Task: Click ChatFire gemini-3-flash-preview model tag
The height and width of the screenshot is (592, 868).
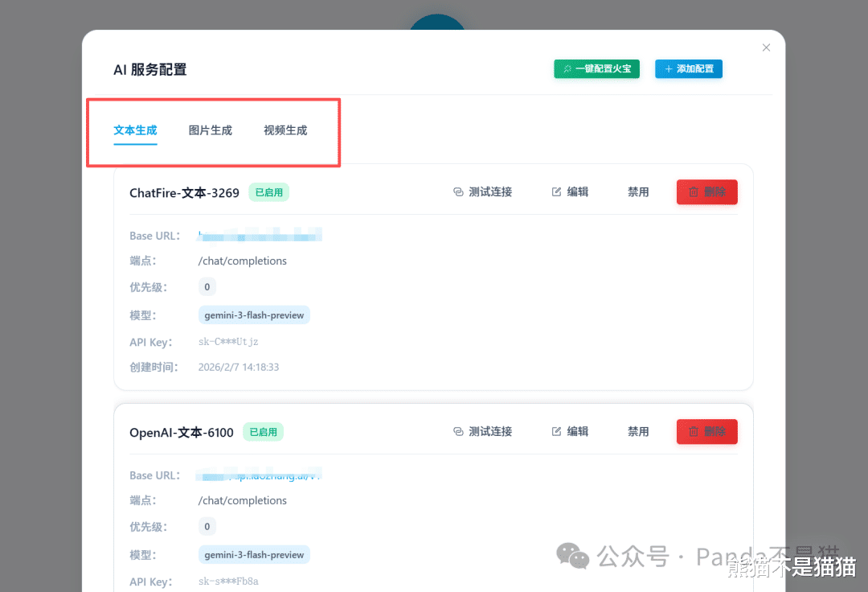Action: (254, 315)
